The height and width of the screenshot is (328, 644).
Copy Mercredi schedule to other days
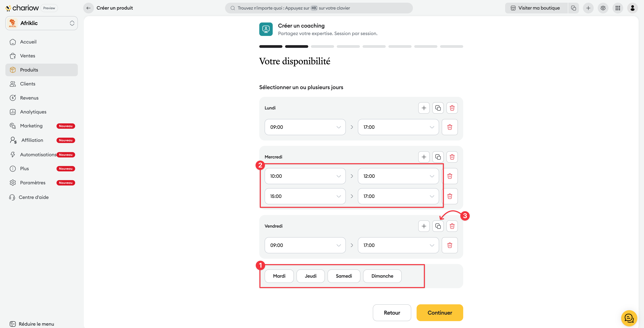click(438, 157)
